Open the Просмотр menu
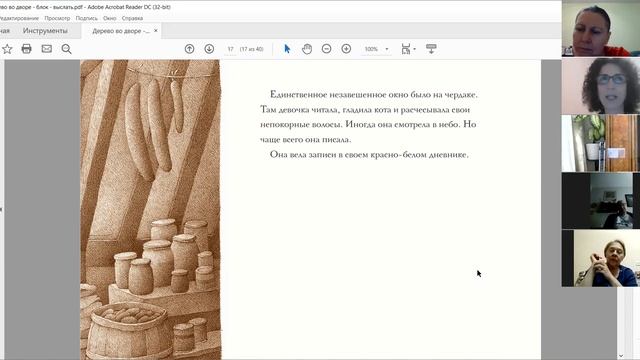The height and width of the screenshot is (360, 640). [57, 18]
